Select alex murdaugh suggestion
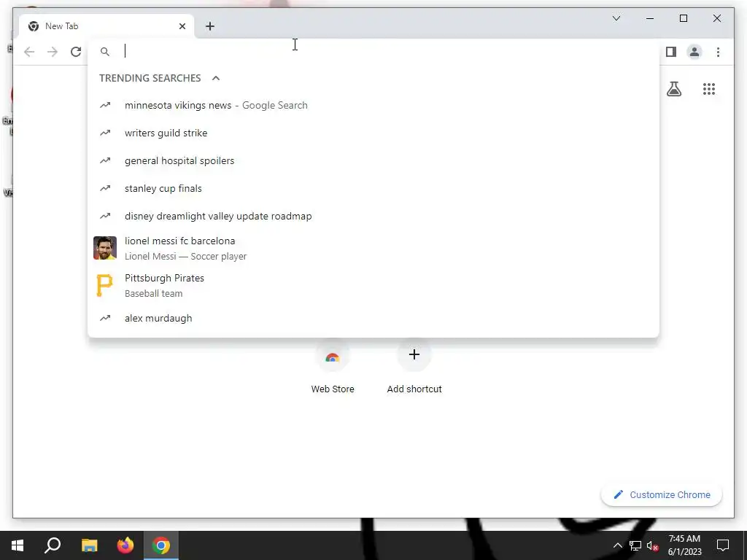This screenshot has height=560, width=747. coord(373,318)
